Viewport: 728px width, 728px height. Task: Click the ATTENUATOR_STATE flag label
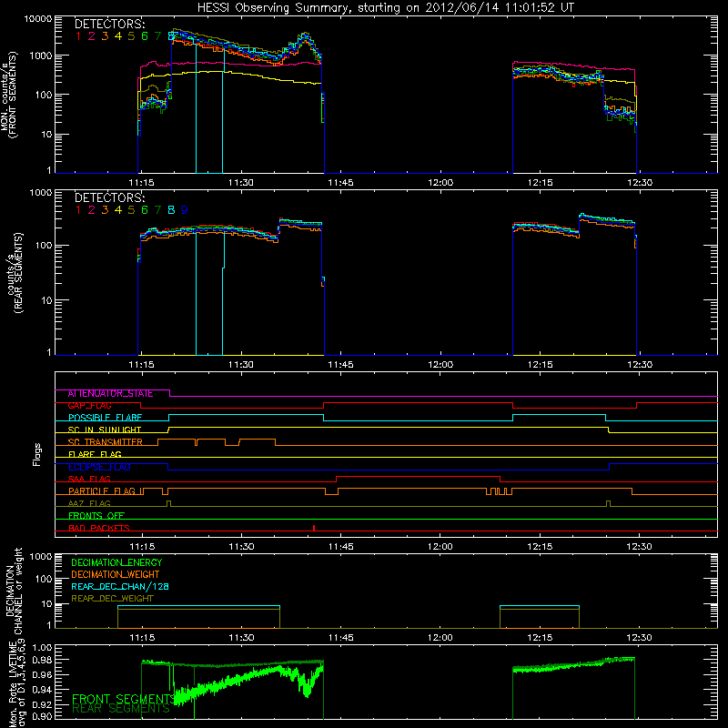pos(110,394)
